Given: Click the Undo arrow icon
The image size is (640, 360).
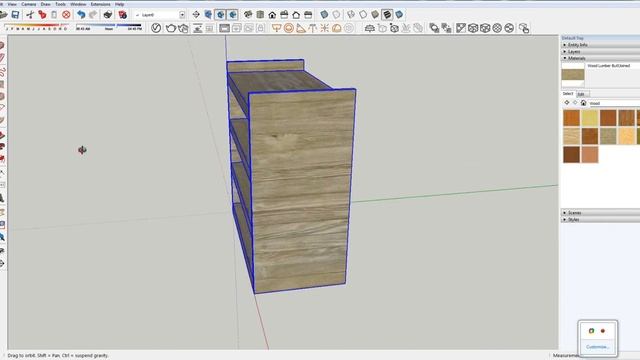Looking at the screenshot, I should point(81,15).
